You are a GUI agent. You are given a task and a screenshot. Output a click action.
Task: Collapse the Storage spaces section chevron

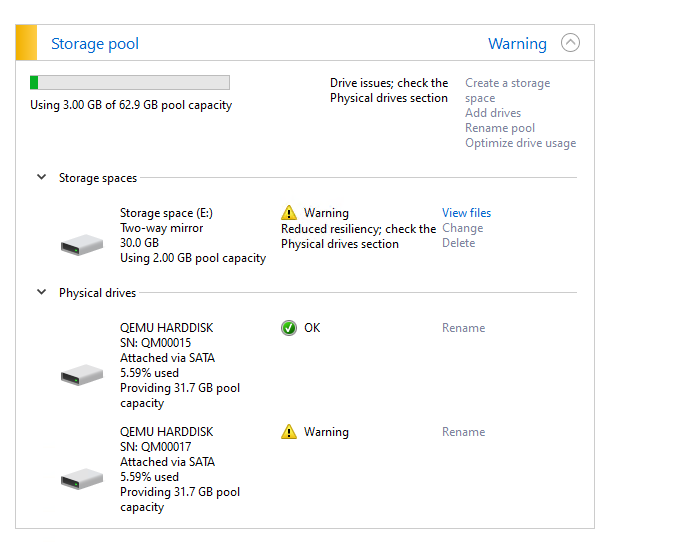(42, 177)
